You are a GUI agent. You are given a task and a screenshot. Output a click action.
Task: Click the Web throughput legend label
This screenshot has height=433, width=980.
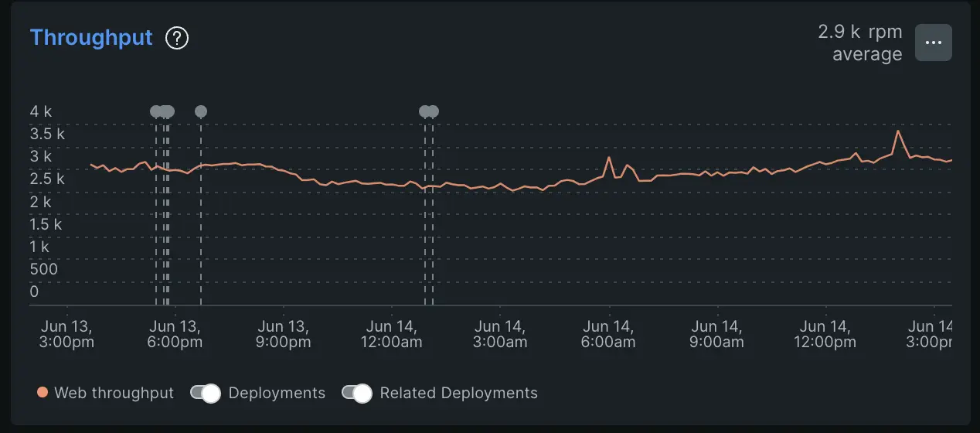(x=114, y=393)
